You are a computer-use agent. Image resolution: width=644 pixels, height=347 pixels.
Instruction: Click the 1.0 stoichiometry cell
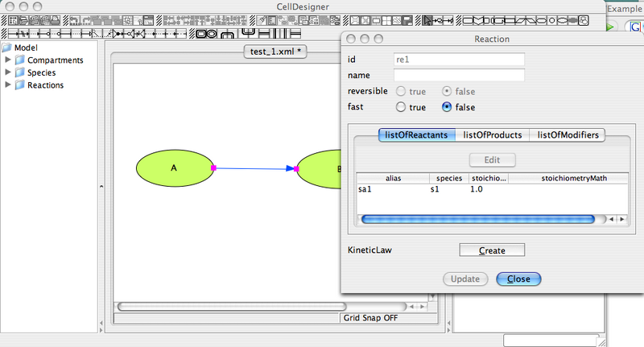pos(489,189)
